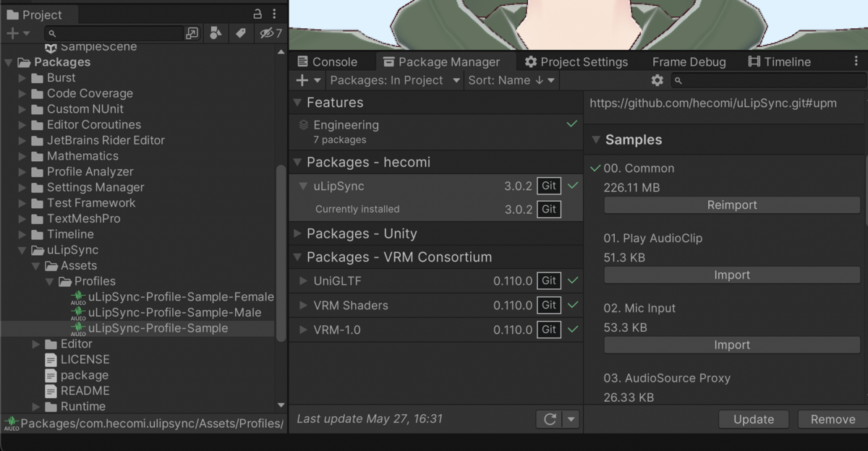Collapse the Packages - hecomi group

point(297,163)
